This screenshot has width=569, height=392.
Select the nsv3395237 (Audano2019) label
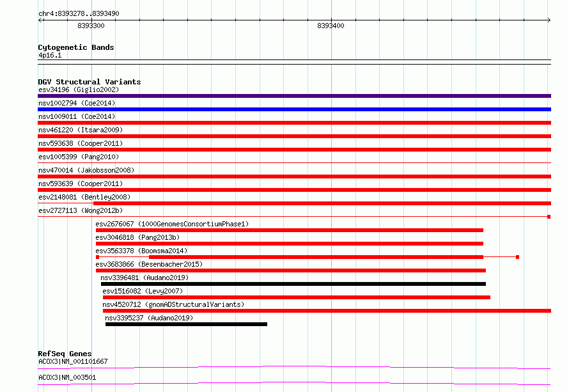point(149,318)
